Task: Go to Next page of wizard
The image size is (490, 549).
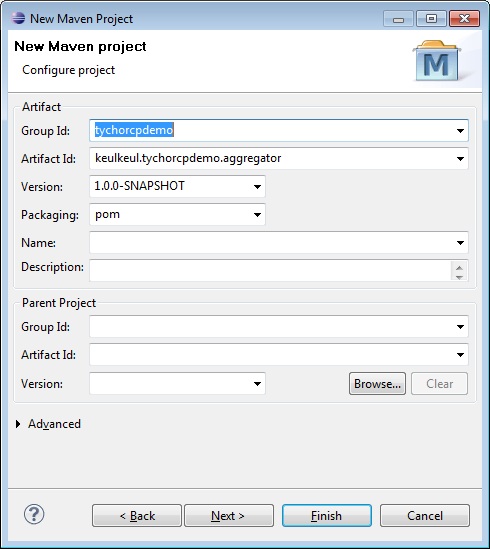Action: tap(229, 515)
